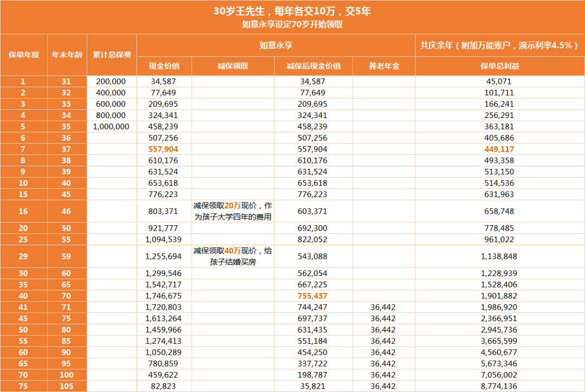Click the 现金价值 subheader

164,66
